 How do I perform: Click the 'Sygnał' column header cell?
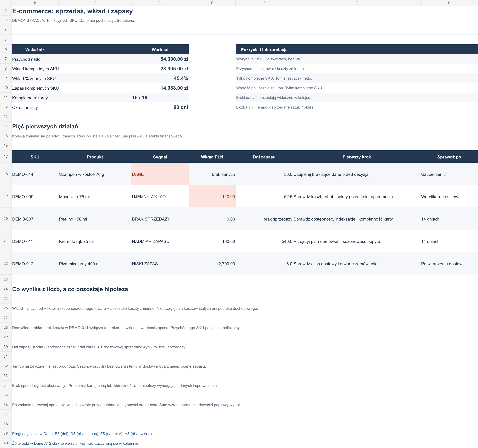pyautogui.click(x=160, y=157)
